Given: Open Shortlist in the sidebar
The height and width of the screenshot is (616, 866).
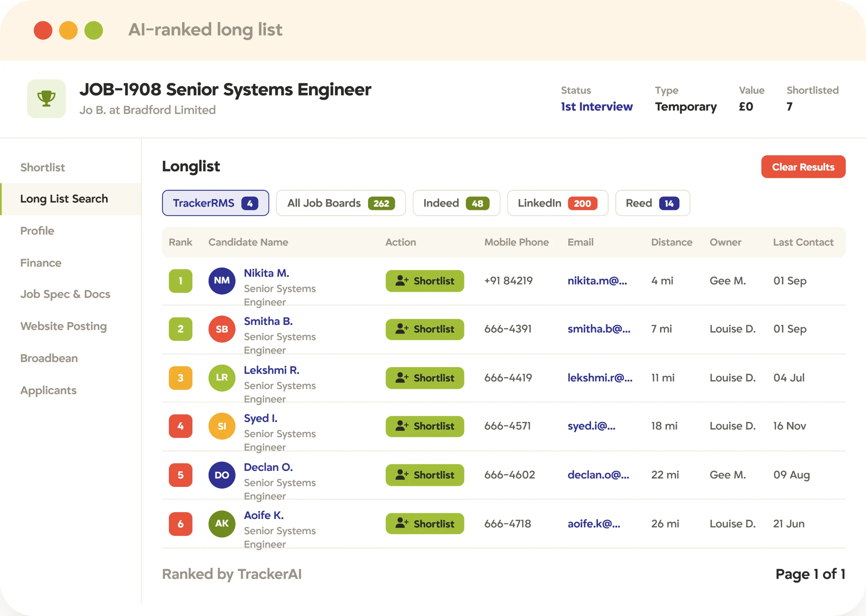Looking at the screenshot, I should [43, 167].
